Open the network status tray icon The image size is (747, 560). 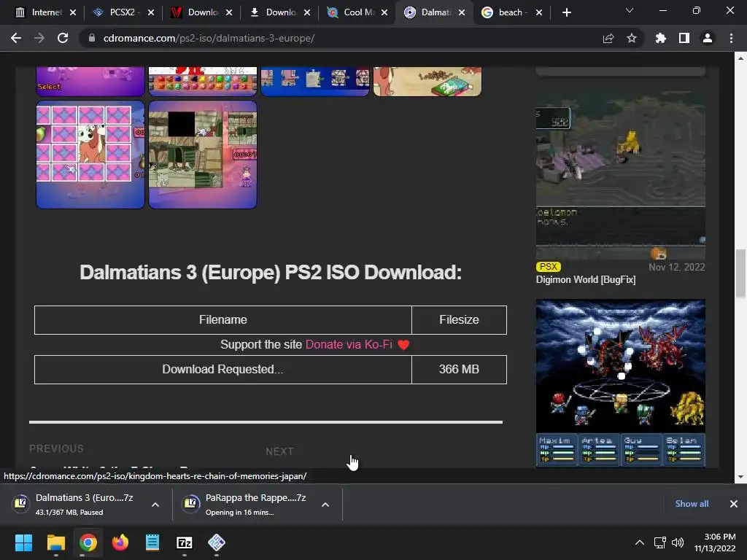tap(659, 542)
